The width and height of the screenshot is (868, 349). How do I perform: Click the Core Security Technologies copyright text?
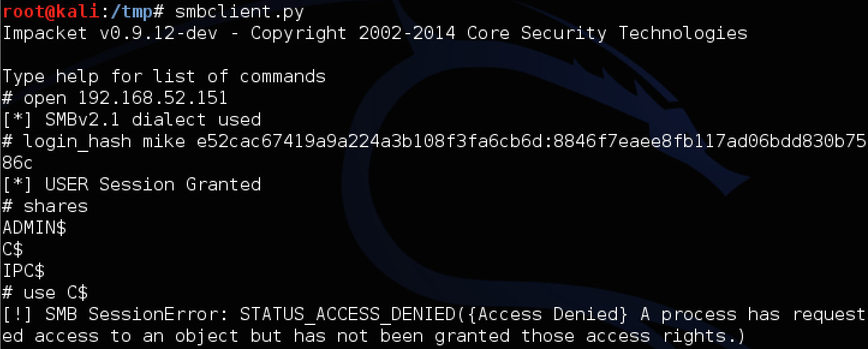point(607,33)
